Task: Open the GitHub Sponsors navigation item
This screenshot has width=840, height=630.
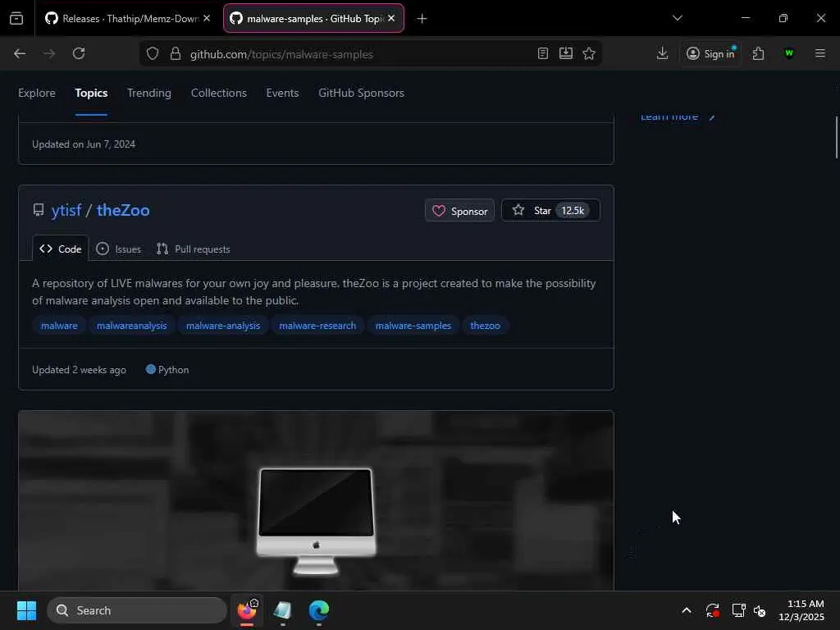Action: point(361,93)
